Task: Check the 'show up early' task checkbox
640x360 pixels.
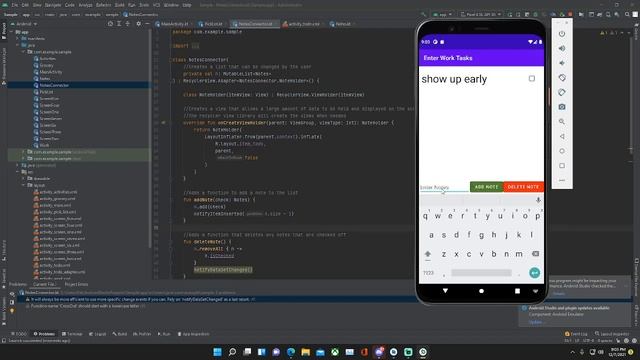Action: [532, 78]
